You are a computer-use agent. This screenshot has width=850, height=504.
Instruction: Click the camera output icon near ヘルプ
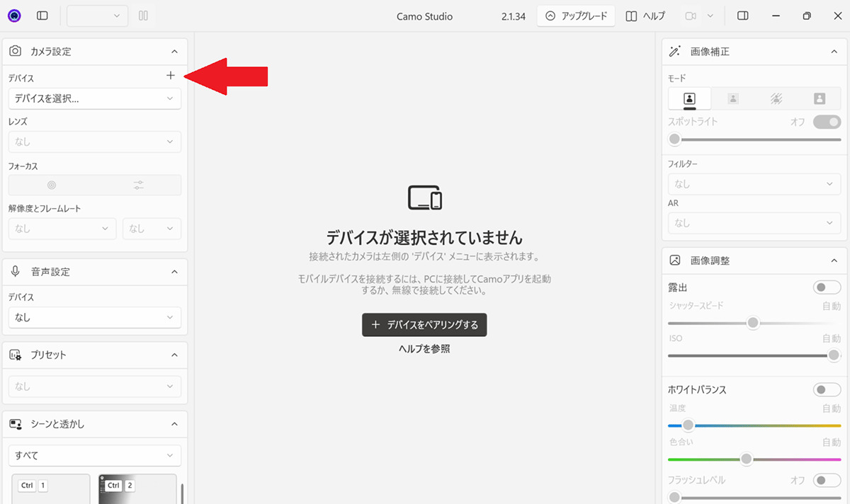click(691, 16)
